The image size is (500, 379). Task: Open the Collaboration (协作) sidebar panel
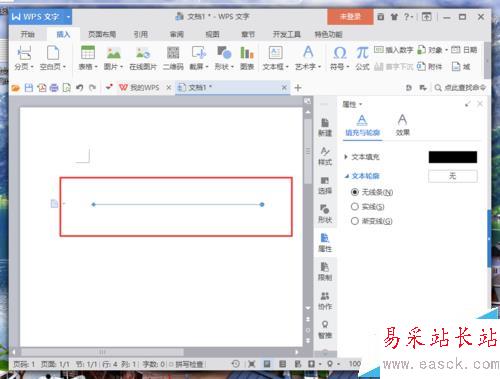(x=325, y=300)
